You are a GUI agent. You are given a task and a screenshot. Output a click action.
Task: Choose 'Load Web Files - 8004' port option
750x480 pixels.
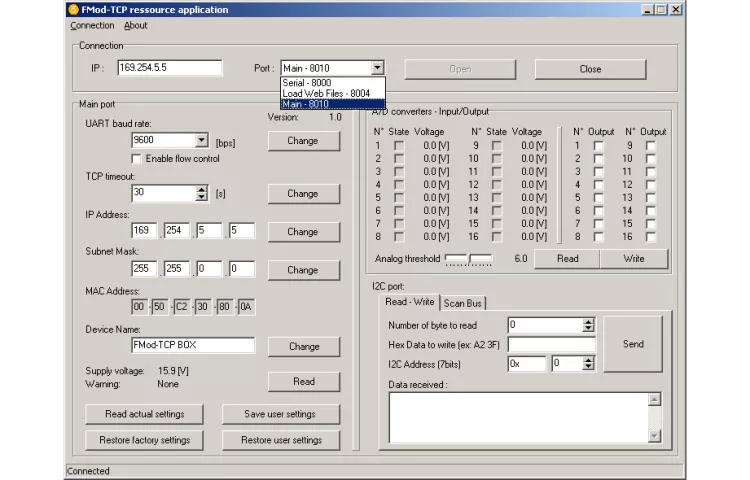pyautogui.click(x=326, y=93)
